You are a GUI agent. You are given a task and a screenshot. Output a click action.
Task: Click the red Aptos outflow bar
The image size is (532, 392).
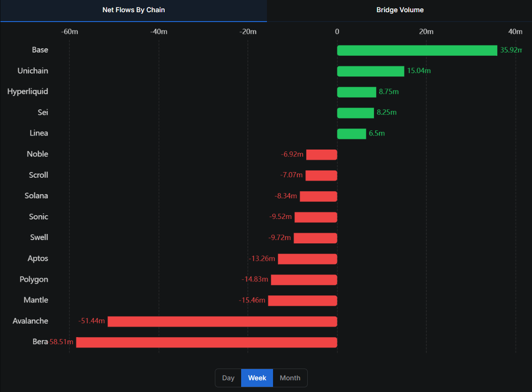[307, 259]
